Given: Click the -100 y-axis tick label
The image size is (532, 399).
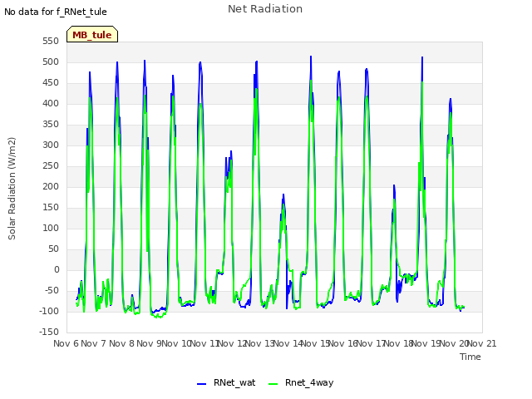Looking at the screenshot, I should [49, 311].
